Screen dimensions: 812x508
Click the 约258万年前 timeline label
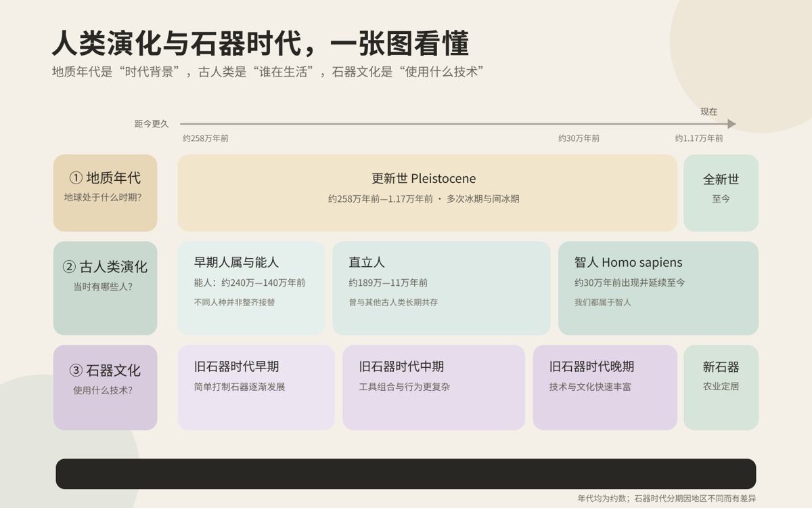point(206,138)
